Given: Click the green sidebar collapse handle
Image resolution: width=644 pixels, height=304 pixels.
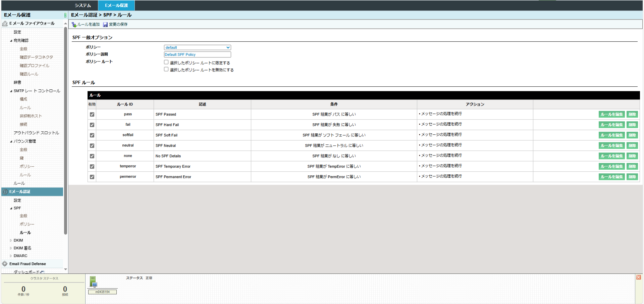Looking at the screenshot, I should (x=65, y=15).
